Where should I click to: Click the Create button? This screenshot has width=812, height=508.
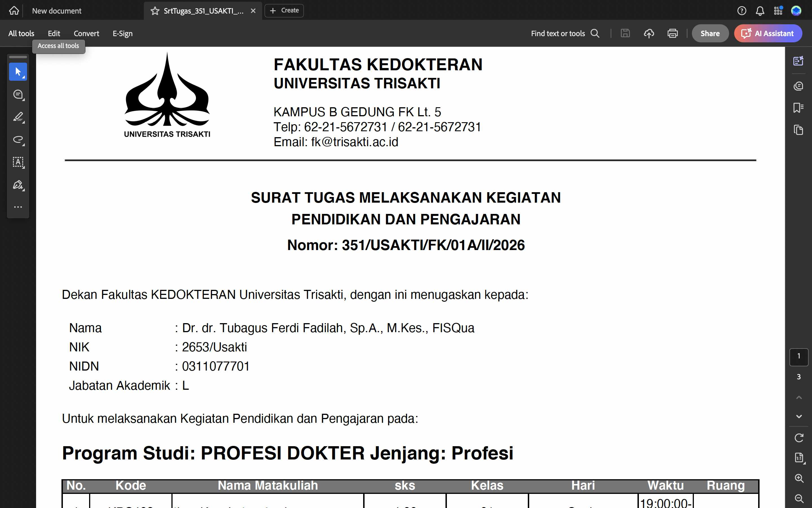tap(284, 10)
